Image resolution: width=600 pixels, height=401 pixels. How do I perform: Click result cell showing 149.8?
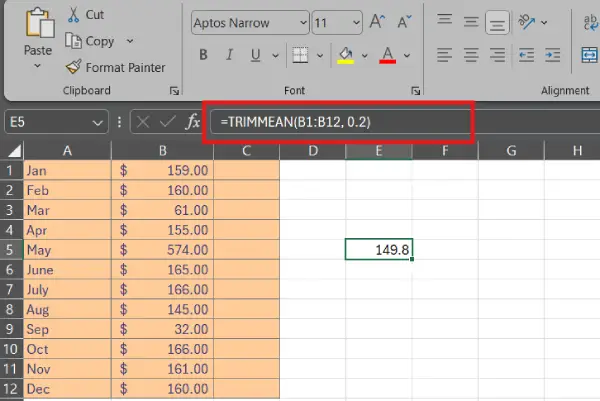point(379,249)
